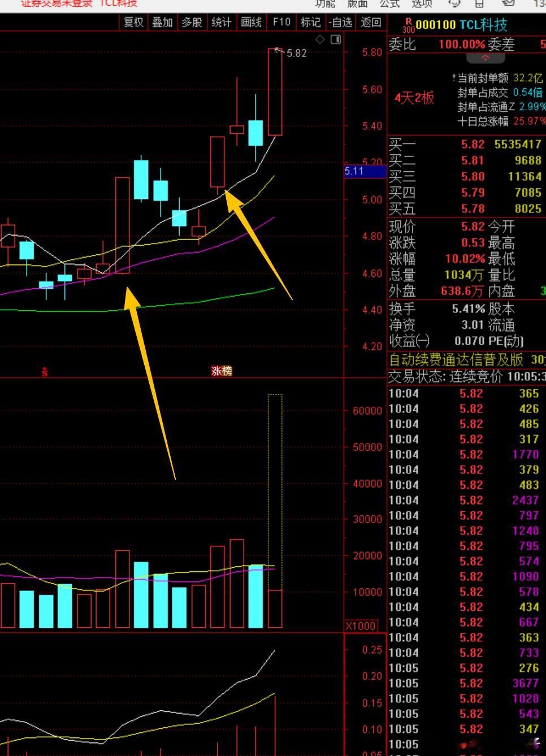Click the exclamation icon beside 当前封单额
The image size is (546, 756).
click(454, 78)
